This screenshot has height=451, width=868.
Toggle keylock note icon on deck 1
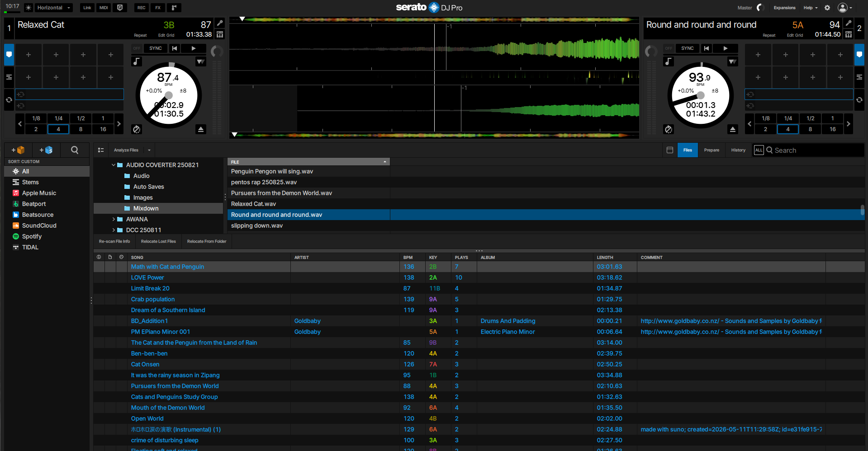click(137, 61)
